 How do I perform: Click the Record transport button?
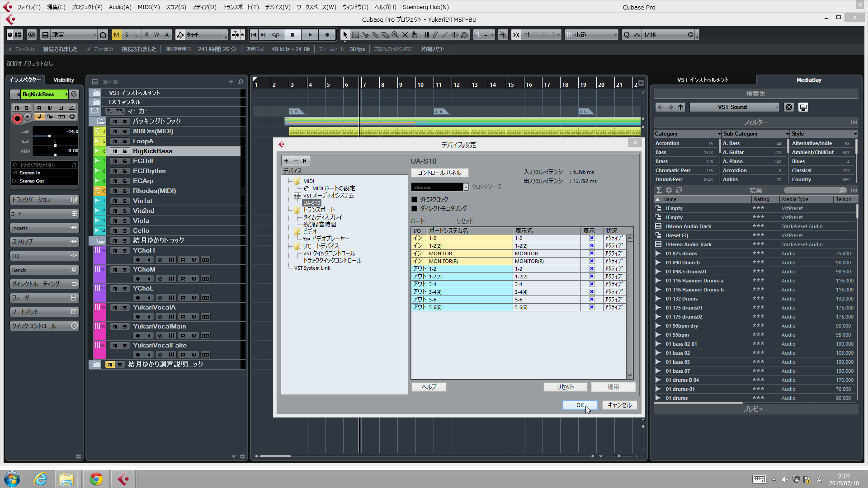pos(327,35)
